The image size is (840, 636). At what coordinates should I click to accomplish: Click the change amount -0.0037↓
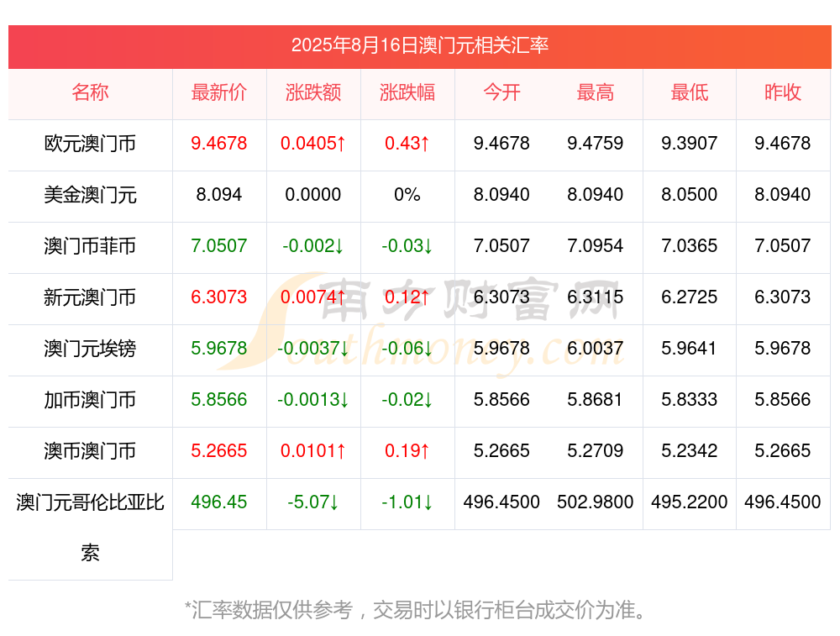[x=313, y=349]
